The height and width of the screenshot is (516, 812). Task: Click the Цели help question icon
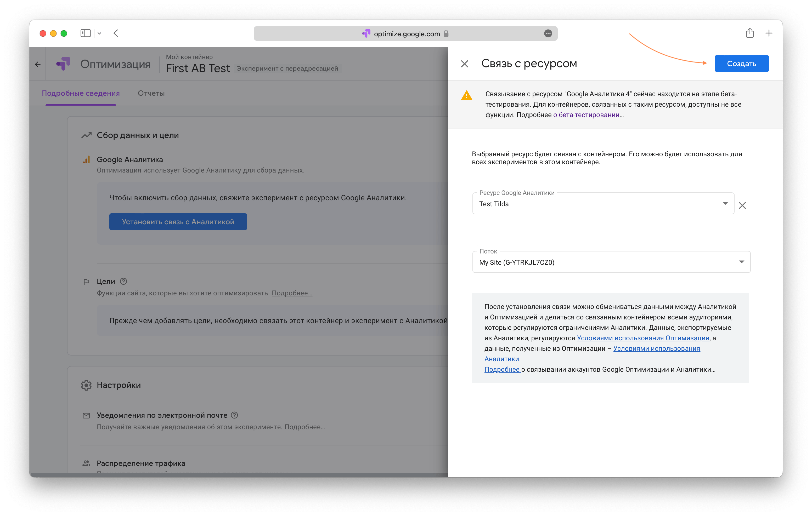tap(123, 281)
